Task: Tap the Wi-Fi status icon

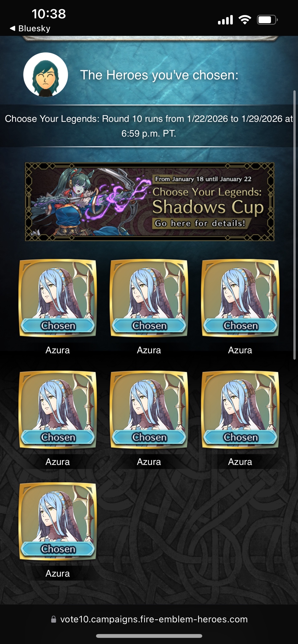Action: tap(245, 20)
